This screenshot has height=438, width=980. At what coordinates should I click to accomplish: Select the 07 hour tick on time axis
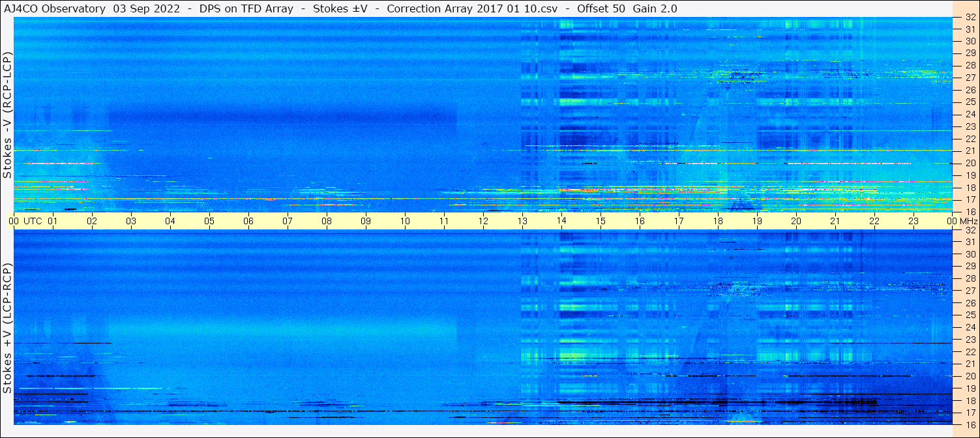pyautogui.click(x=288, y=221)
